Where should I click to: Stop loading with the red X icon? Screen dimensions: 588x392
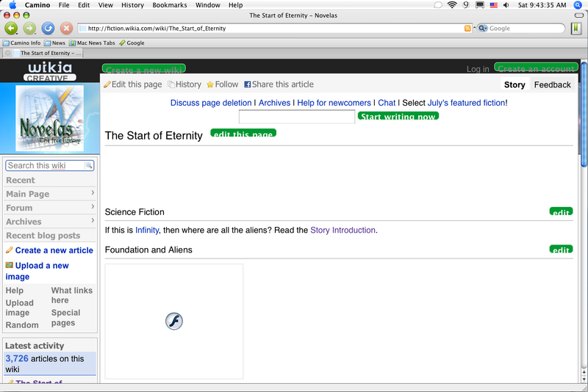click(x=66, y=28)
